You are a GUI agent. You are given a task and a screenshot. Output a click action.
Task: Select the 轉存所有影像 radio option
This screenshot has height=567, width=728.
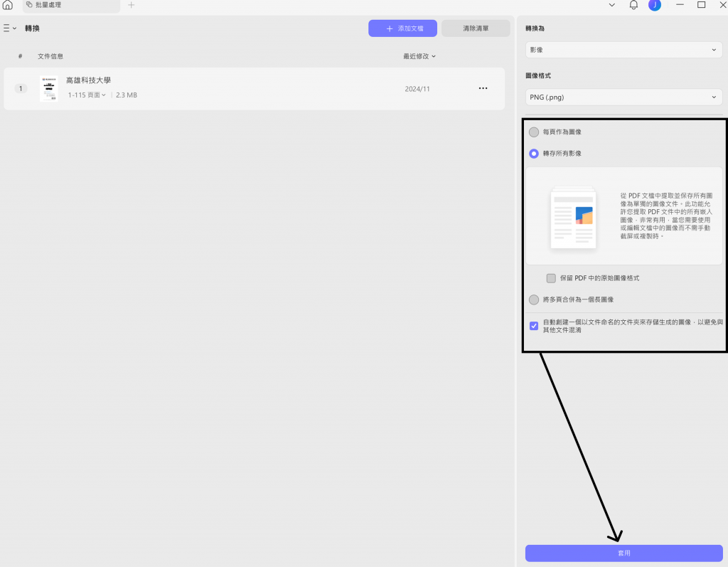pos(534,154)
